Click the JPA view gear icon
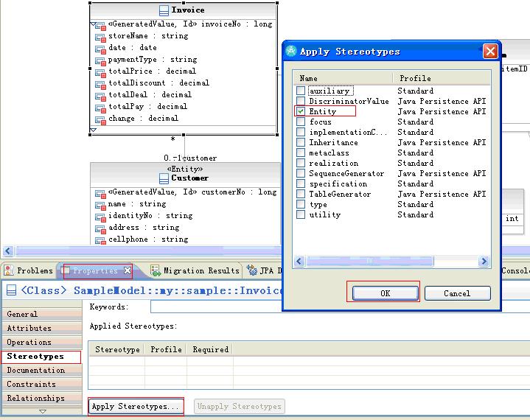Screen dimensions: 530x420 252,270
